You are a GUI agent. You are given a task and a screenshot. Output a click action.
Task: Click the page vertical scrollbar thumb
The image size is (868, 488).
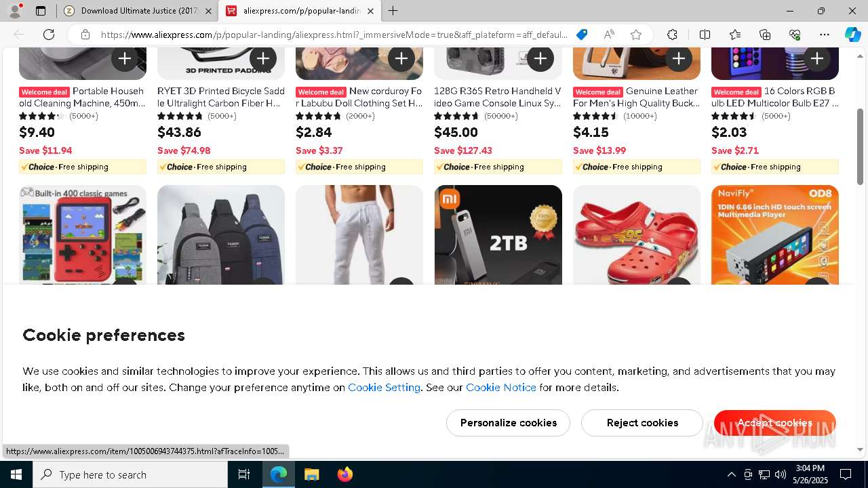861,146
